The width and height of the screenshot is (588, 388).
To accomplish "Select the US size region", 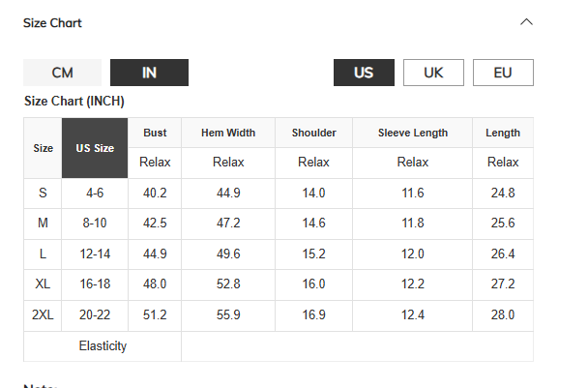I will pos(364,73).
